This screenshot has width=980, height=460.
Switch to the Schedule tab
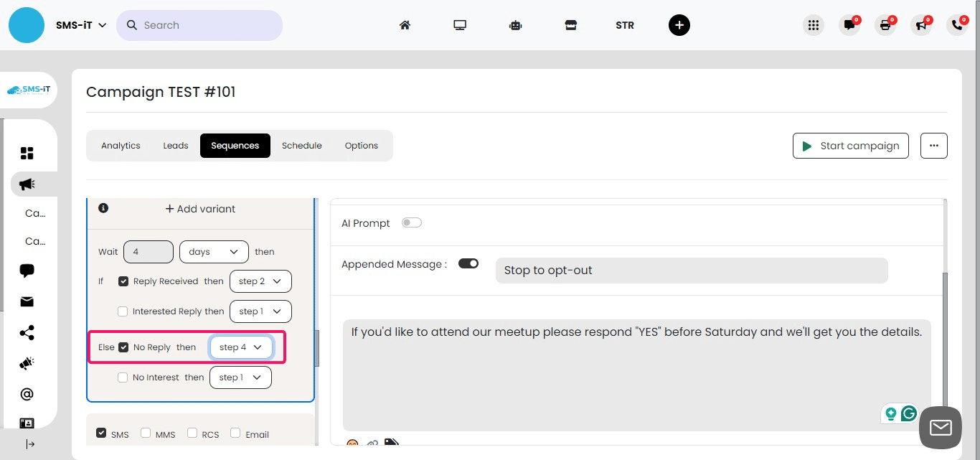pyautogui.click(x=301, y=145)
